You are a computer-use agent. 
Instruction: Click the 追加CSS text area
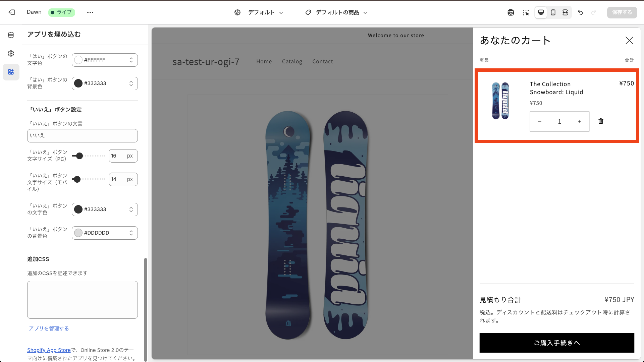tap(82, 300)
